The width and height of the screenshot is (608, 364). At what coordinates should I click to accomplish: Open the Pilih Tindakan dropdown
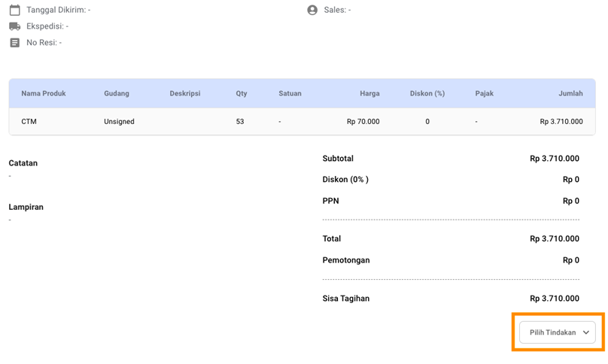pos(557,332)
